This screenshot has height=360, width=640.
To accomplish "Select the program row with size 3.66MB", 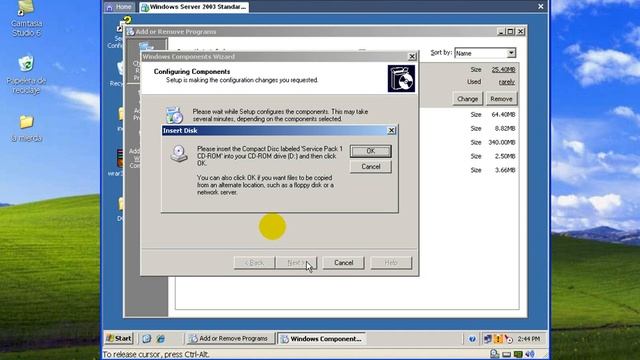I will click(469, 170).
